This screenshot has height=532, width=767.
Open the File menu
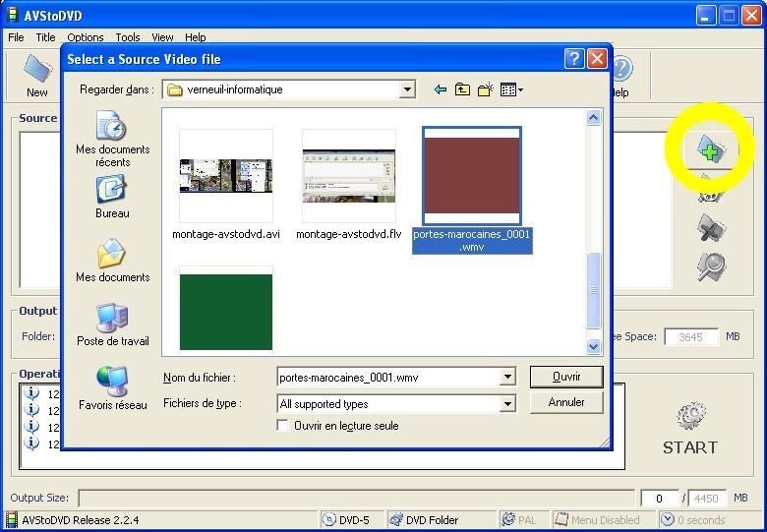coord(16,37)
